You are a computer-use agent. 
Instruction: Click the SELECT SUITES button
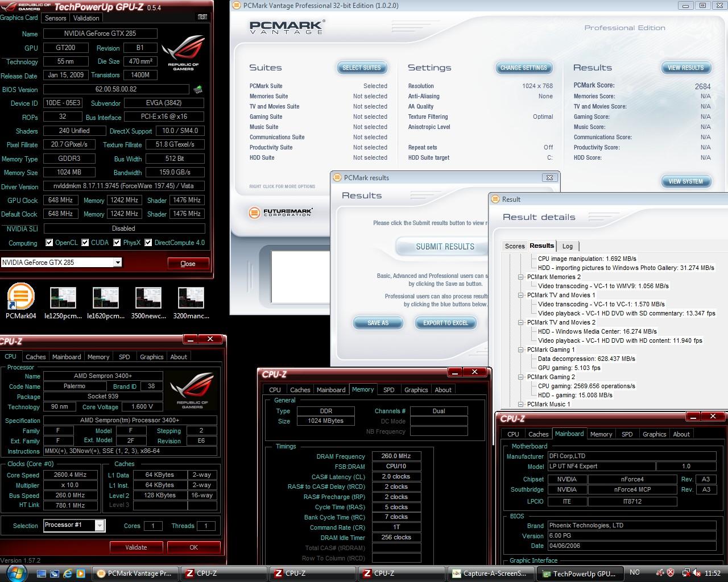point(362,68)
